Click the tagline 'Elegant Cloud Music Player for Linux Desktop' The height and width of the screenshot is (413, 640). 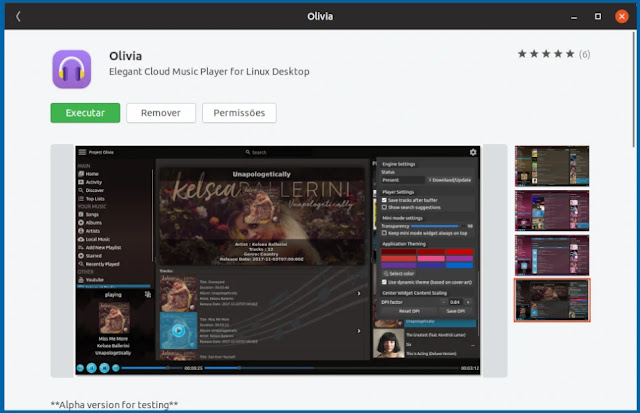pos(209,72)
